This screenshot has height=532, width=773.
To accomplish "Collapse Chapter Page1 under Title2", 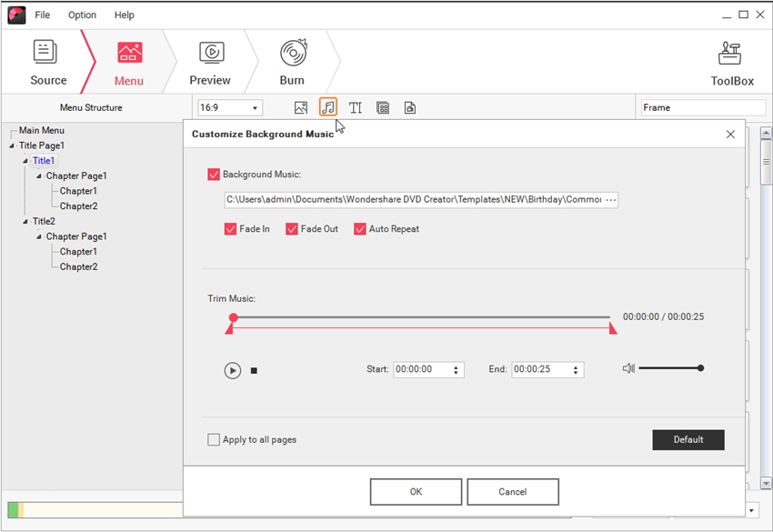I will (39, 236).
